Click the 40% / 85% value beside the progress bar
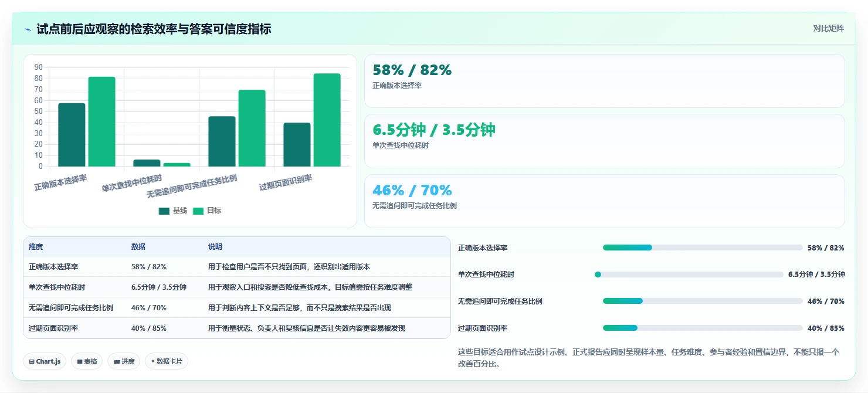The height and width of the screenshot is (393, 868). click(x=826, y=328)
